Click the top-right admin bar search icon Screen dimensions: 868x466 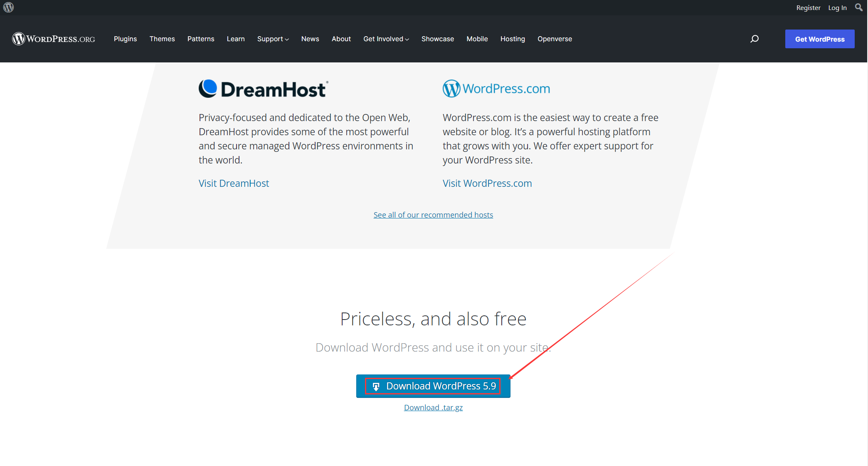858,7
